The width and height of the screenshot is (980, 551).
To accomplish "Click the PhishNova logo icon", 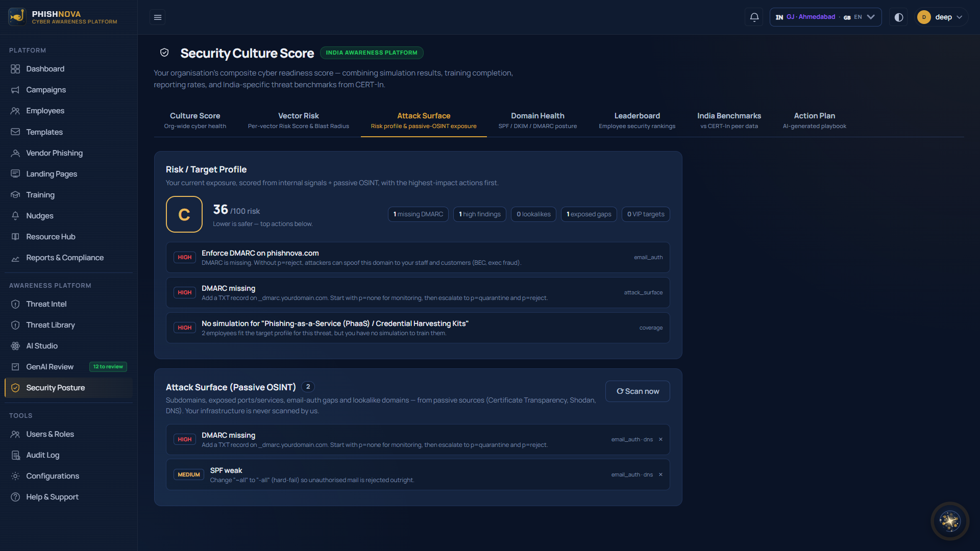I will coord(17,17).
